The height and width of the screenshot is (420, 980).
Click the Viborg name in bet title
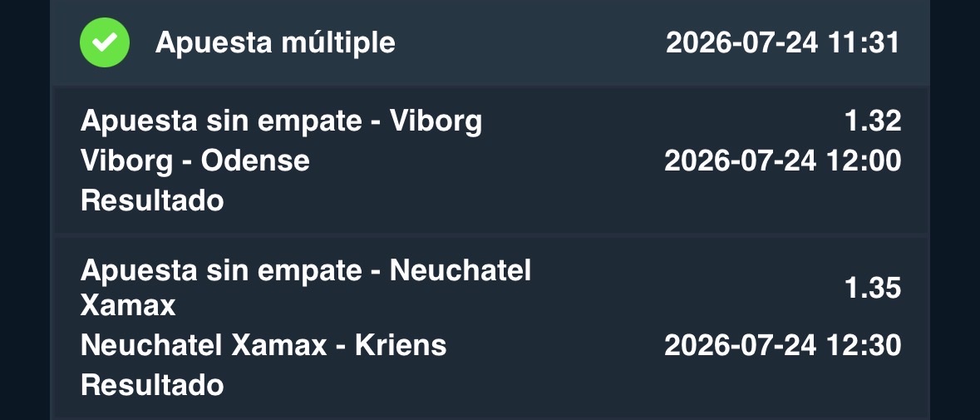[436, 121]
